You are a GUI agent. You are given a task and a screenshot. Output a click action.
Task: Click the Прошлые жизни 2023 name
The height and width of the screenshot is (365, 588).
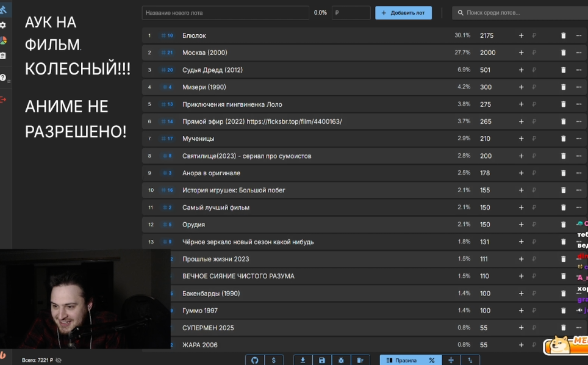[216, 259]
